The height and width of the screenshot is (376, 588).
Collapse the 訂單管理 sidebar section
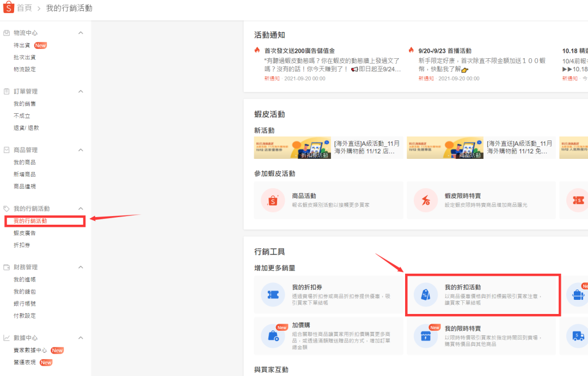tap(81, 91)
